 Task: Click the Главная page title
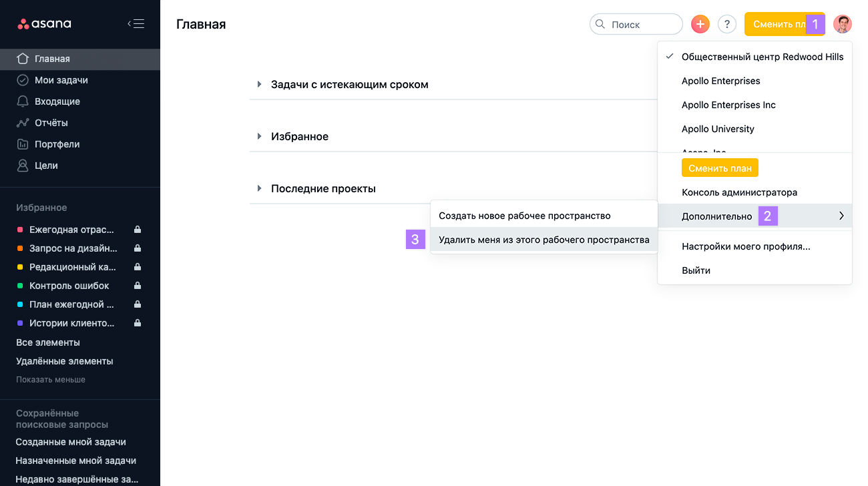click(x=201, y=24)
